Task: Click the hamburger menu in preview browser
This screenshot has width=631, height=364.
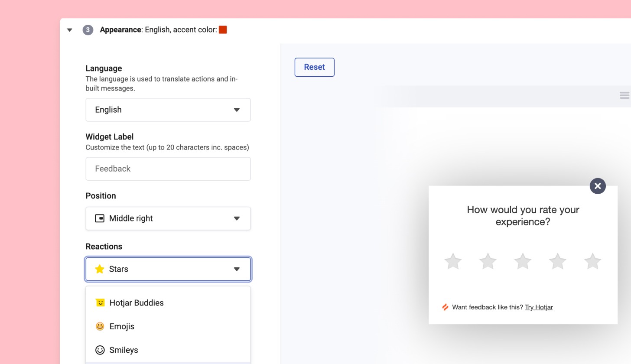Action: 624,95
